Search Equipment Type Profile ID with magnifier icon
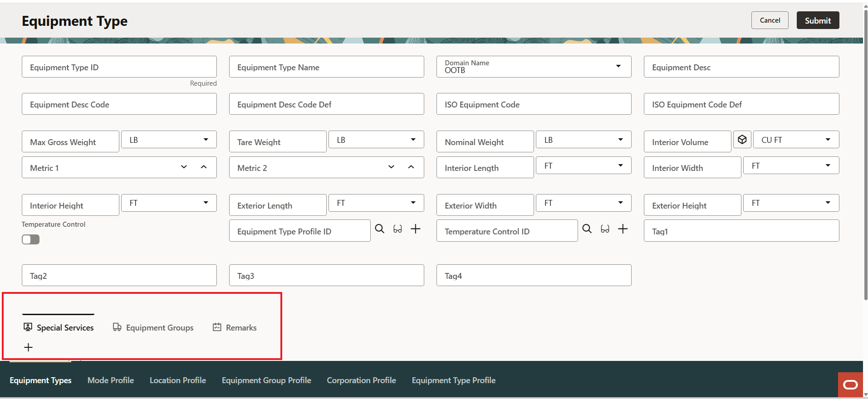This screenshot has height=399, width=868. coord(380,229)
